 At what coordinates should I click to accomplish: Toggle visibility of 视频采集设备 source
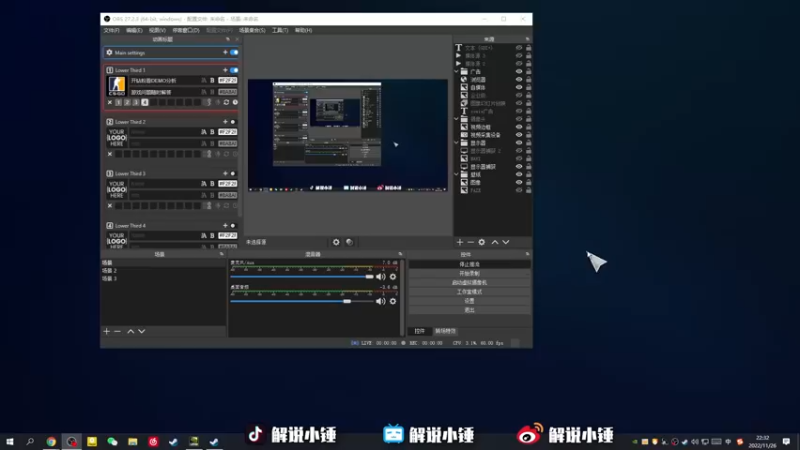pyautogui.click(x=519, y=135)
